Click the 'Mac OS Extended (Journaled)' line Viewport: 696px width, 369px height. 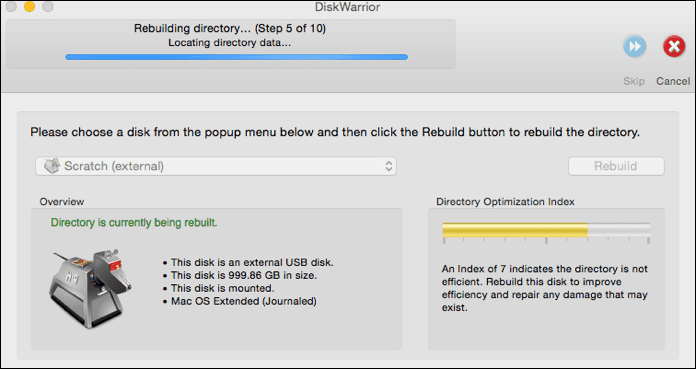pyautogui.click(x=240, y=301)
